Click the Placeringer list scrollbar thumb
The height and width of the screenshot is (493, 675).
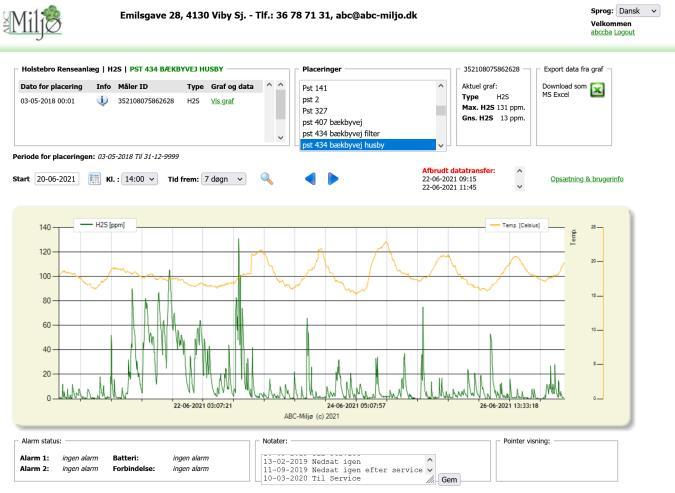point(441,110)
